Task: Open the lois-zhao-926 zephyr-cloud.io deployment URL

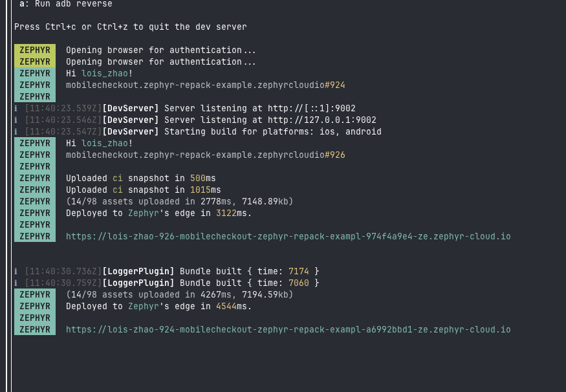Action: 288,237
